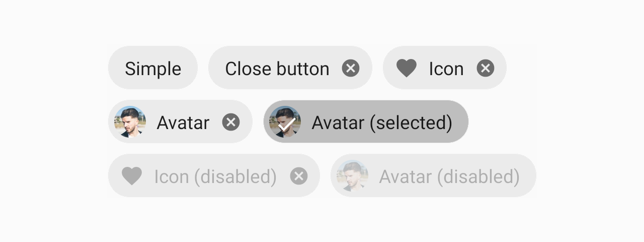Image resolution: width=644 pixels, height=242 pixels.
Task: Click the 'Close button' chip label text
Action: [277, 69]
